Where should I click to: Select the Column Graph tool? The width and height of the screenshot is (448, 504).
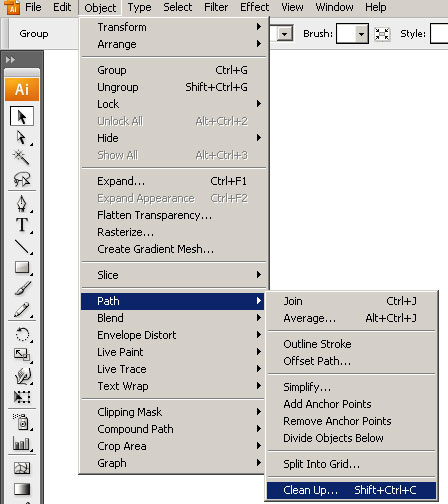tap(22, 444)
